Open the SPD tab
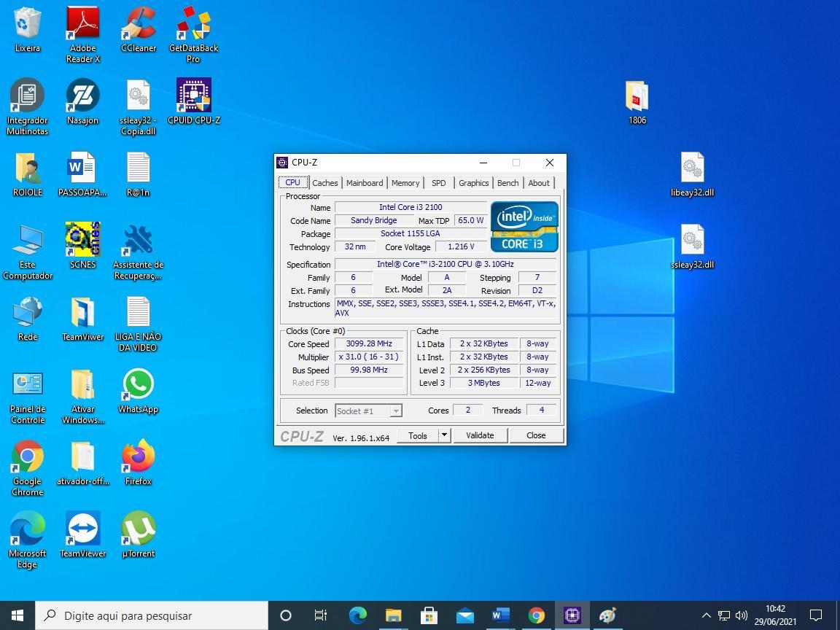 (439, 183)
